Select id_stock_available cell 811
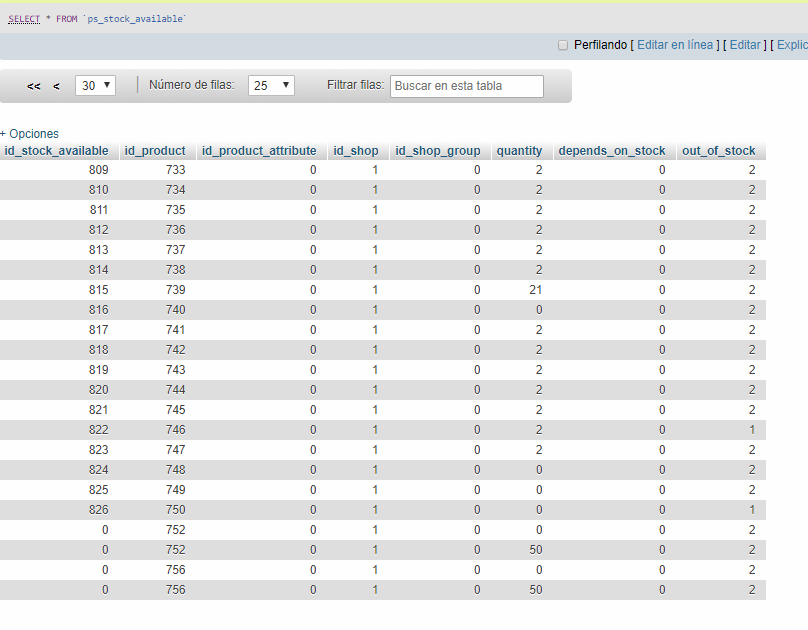808x630 pixels. [98, 210]
